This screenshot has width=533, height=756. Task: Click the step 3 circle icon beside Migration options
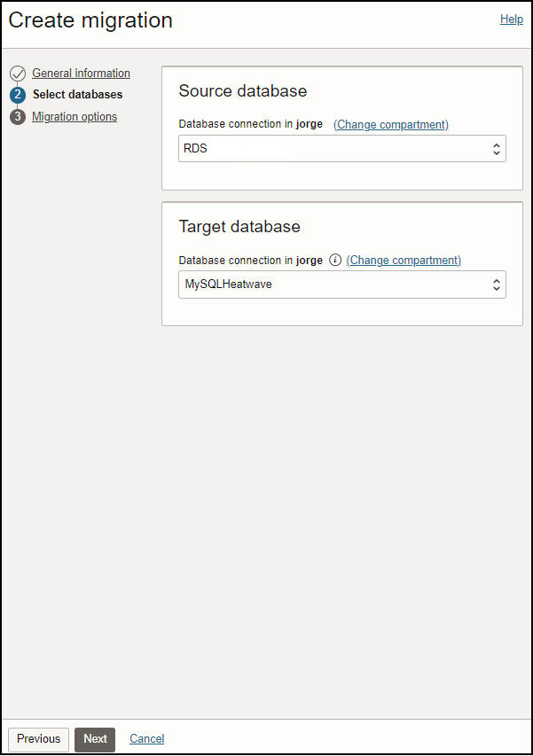[x=19, y=116]
